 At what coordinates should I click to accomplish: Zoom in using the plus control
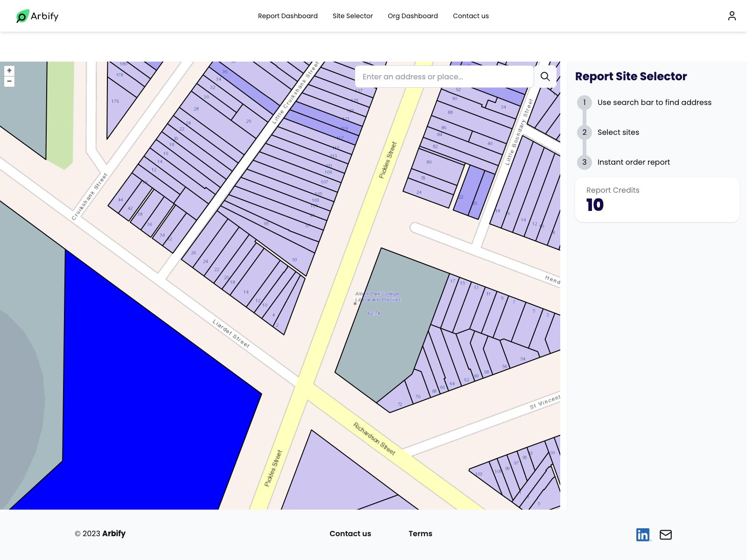(9, 70)
